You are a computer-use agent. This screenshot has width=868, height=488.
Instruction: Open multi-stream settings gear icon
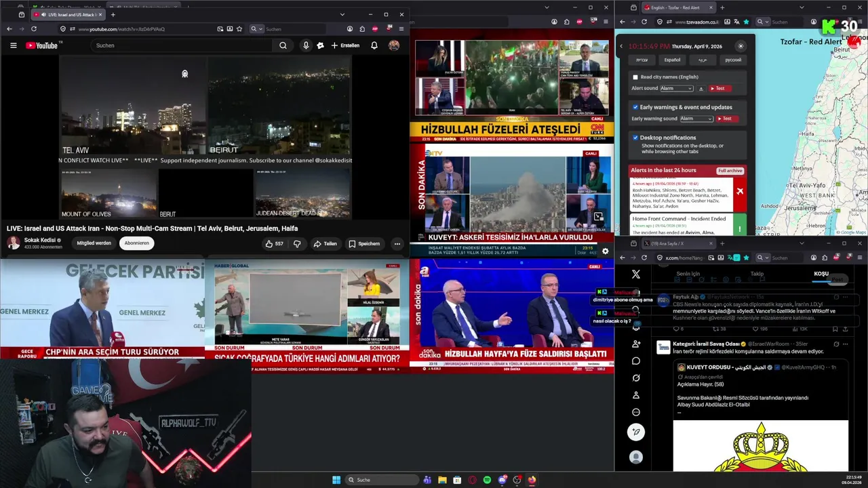[x=605, y=251]
